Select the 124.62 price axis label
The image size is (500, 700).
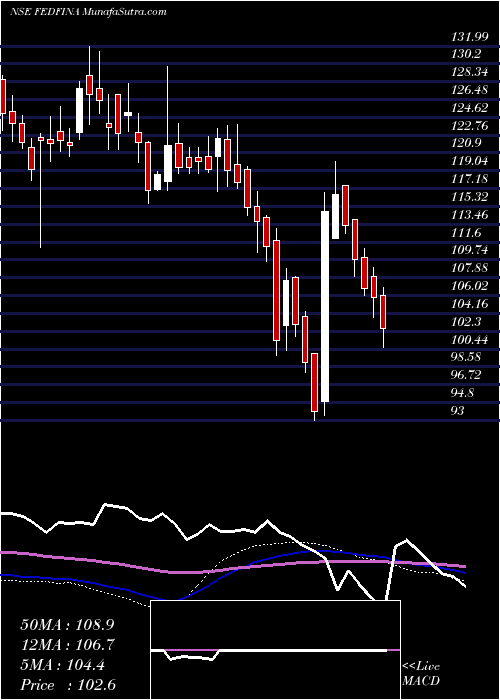(471, 108)
